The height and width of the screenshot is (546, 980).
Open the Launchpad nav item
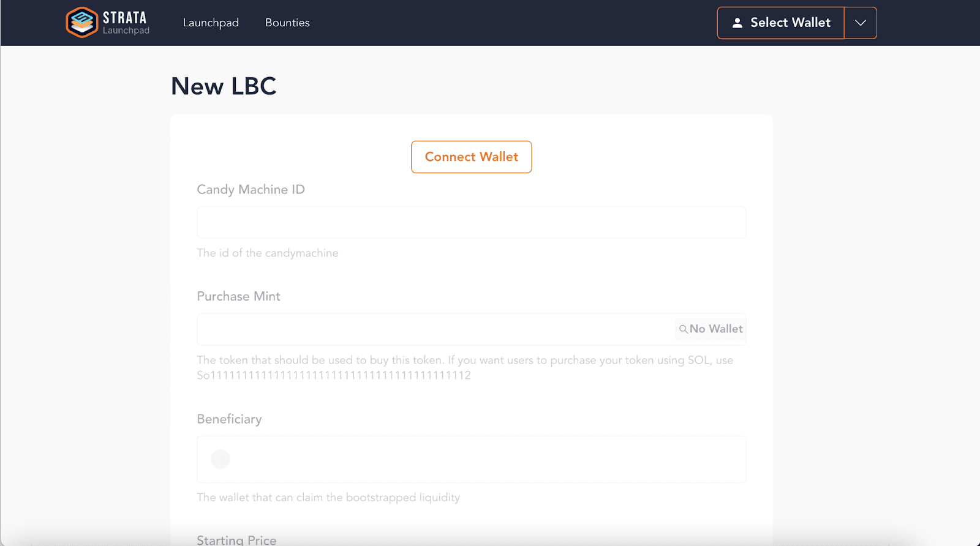click(211, 23)
